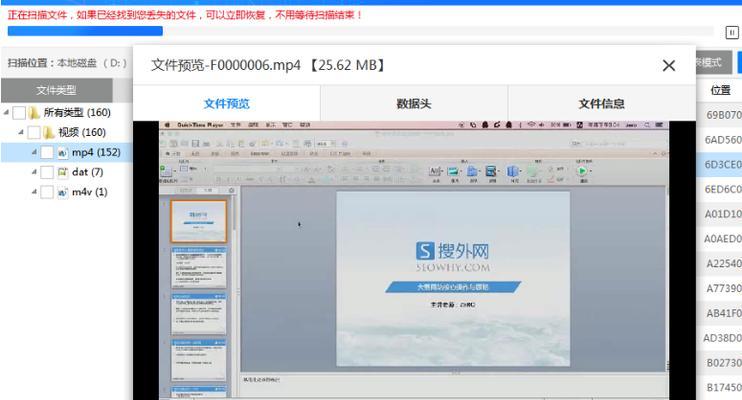
Task: Click the first slide thumbnail in preview
Action: click(x=199, y=221)
